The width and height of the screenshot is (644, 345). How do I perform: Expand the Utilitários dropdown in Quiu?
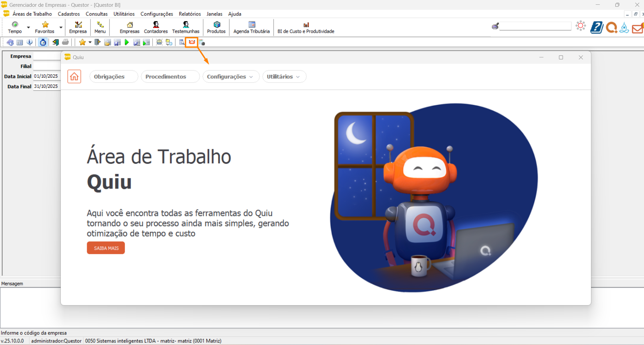tap(284, 77)
